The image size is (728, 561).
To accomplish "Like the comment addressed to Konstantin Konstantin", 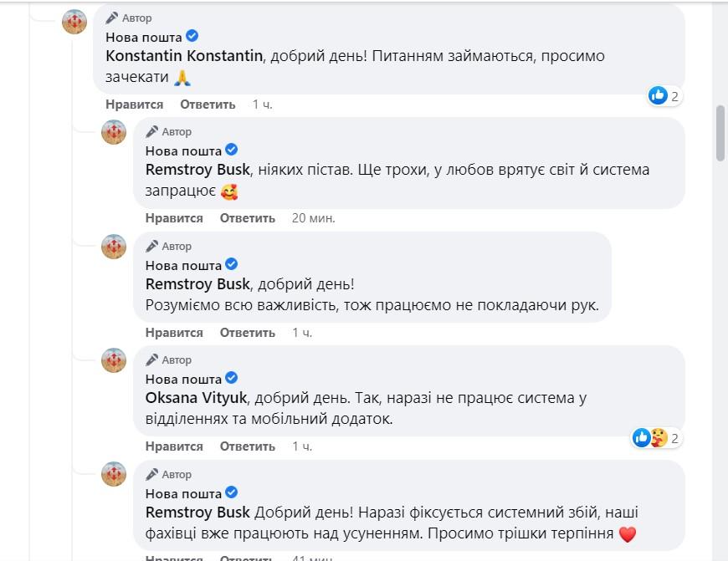I will click(x=134, y=105).
